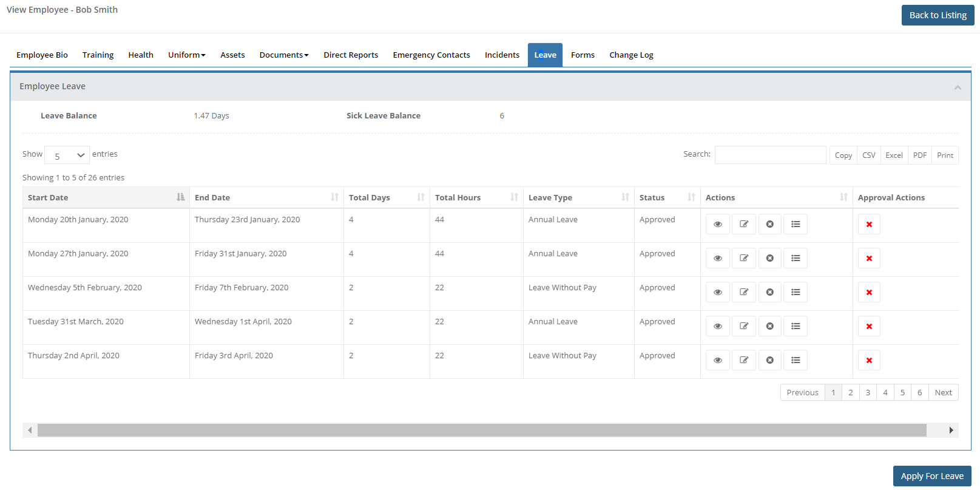Image resolution: width=980 pixels, height=490 pixels.
Task: Select the Leave tab
Action: 545,55
